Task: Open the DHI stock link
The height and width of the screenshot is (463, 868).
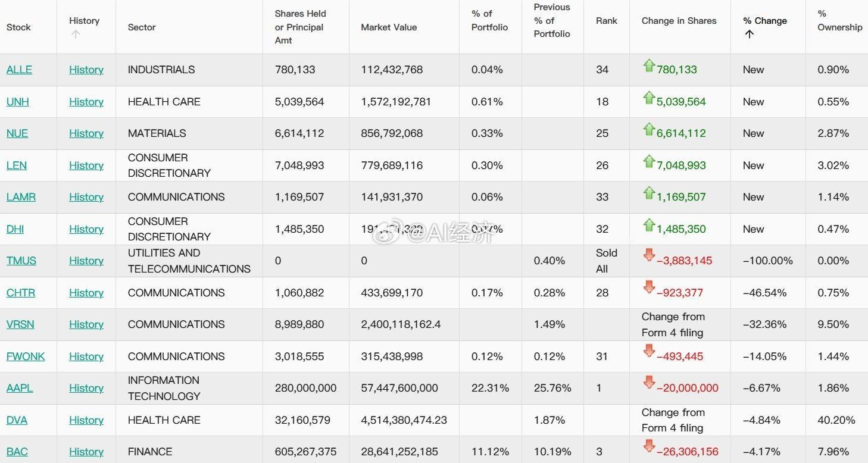Action: click(x=15, y=229)
